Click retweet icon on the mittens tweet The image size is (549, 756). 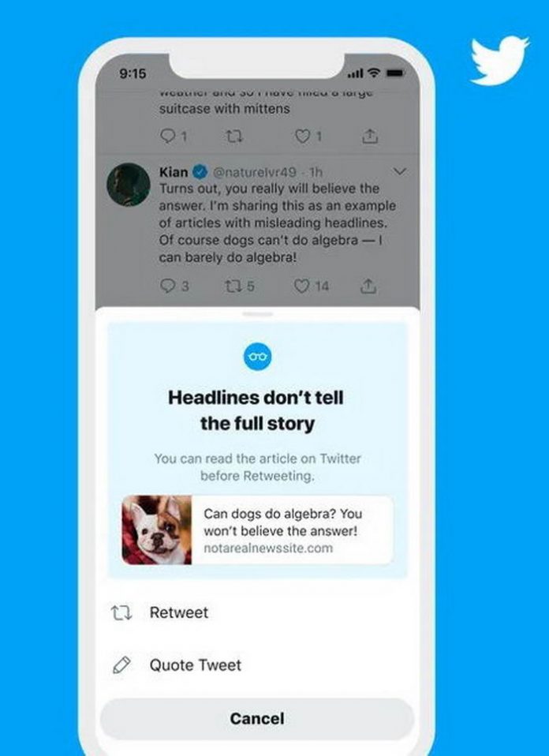click(x=234, y=137)
